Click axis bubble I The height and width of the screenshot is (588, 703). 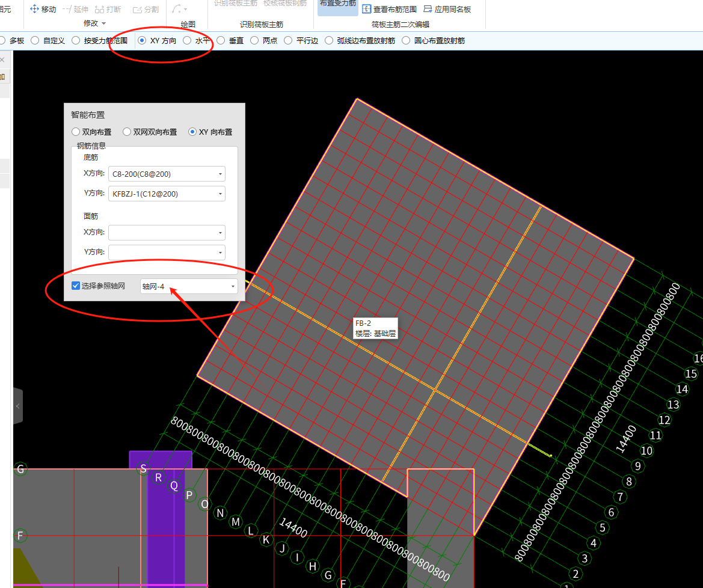tap(297, 557)
